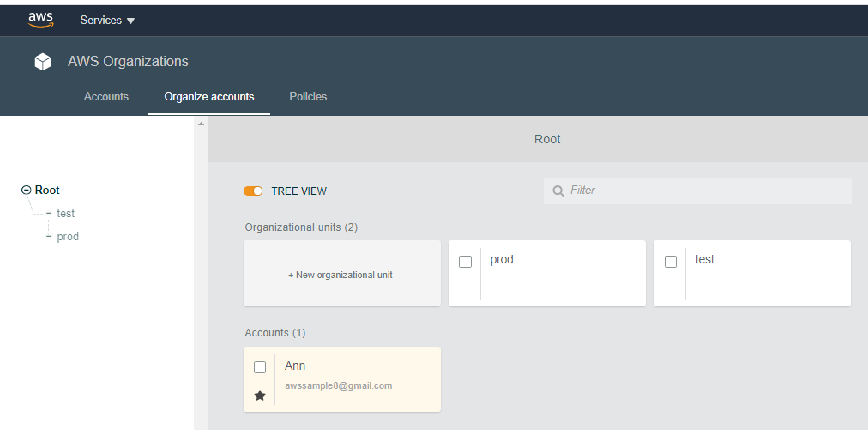Select the test node in the tree

click(x=66, y=214)
